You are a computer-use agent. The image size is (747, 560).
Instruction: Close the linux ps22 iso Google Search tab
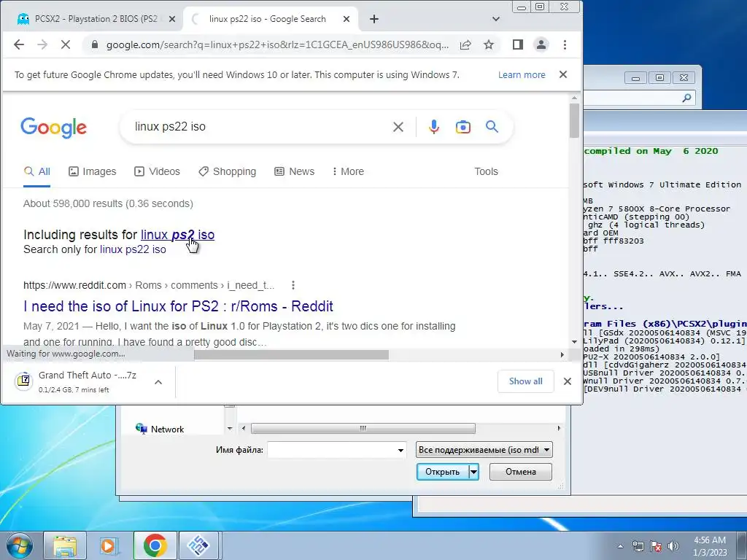347,19
